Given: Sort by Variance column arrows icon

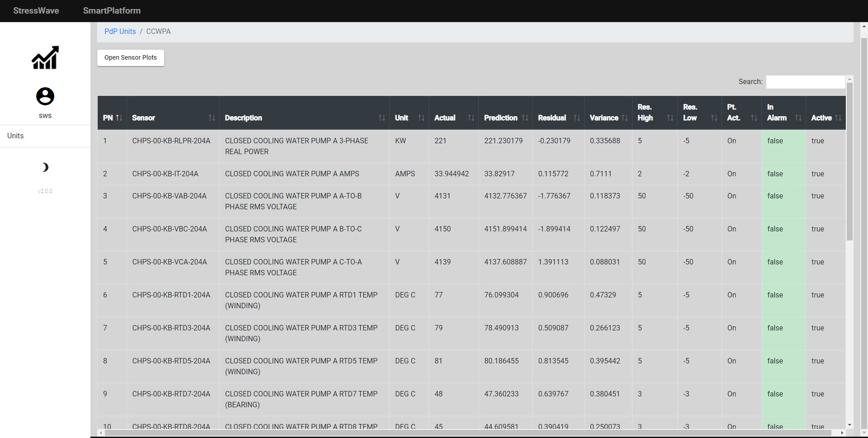Looking at the screenshot, I should coord(624,118).
